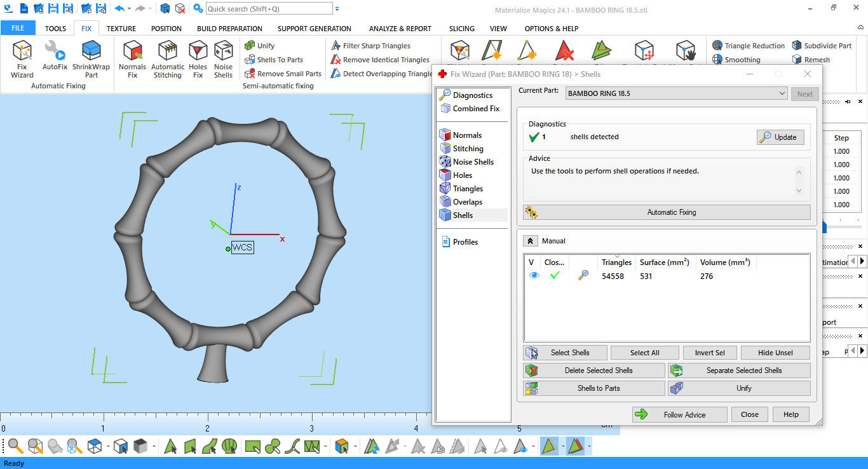The width and height of the screenshot is (868, 469).
Task: Open the translate part tool with red arrows
Action: (644, 50)
